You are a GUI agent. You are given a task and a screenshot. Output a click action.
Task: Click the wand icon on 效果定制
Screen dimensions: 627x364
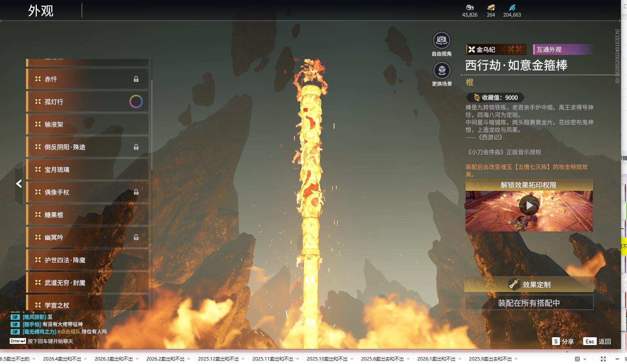point(514,284)
